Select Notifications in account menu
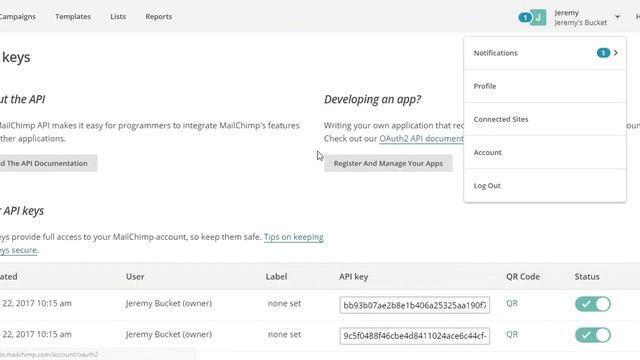The width and height of the screenshot is (640, 360). [545, 53]
